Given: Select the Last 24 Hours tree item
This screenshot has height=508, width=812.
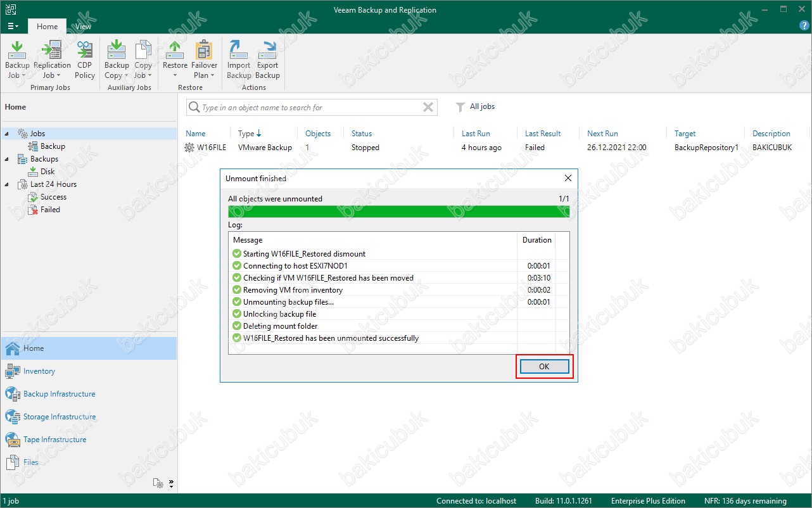Looking at the screenshot, I should [x=53, y=184].
